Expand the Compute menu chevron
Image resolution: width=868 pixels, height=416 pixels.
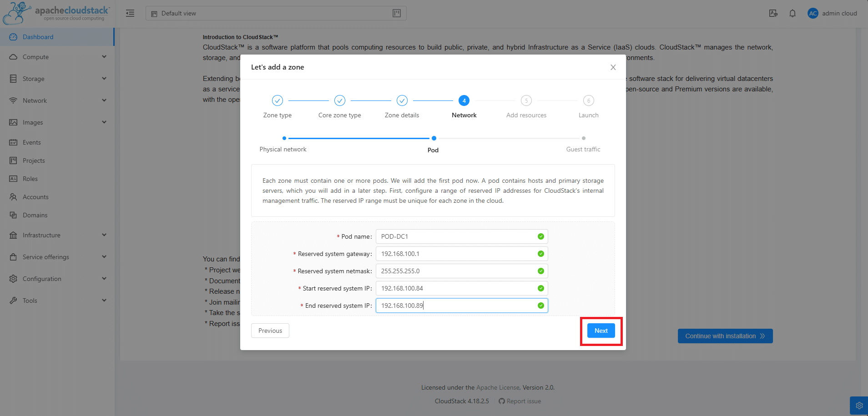104,57
